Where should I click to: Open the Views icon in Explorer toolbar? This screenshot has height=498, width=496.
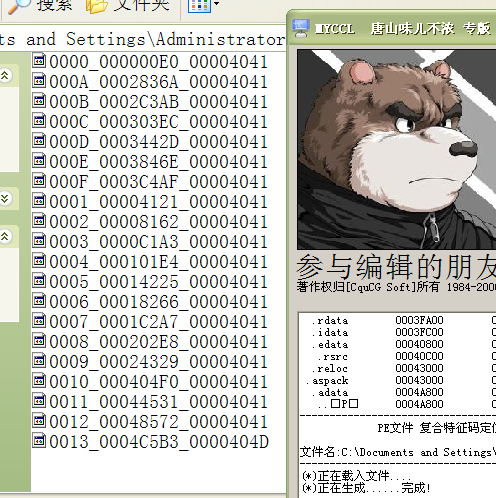pyautogui.click(x=199, y=5)
